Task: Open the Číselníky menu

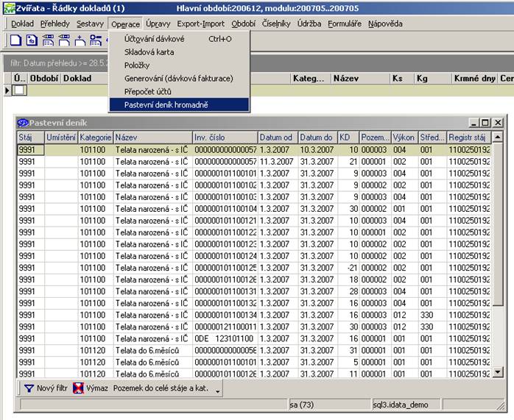Action: 276,24
